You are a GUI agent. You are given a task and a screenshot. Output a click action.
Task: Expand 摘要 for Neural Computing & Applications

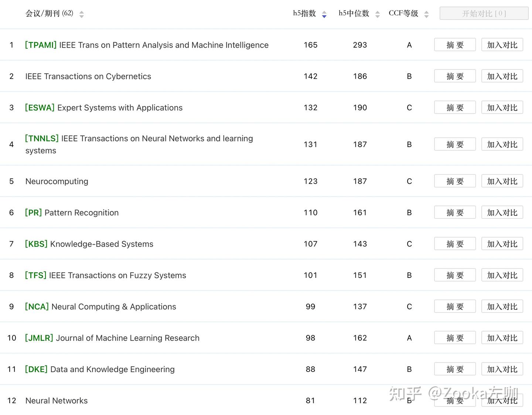click(x=455, y=307)
